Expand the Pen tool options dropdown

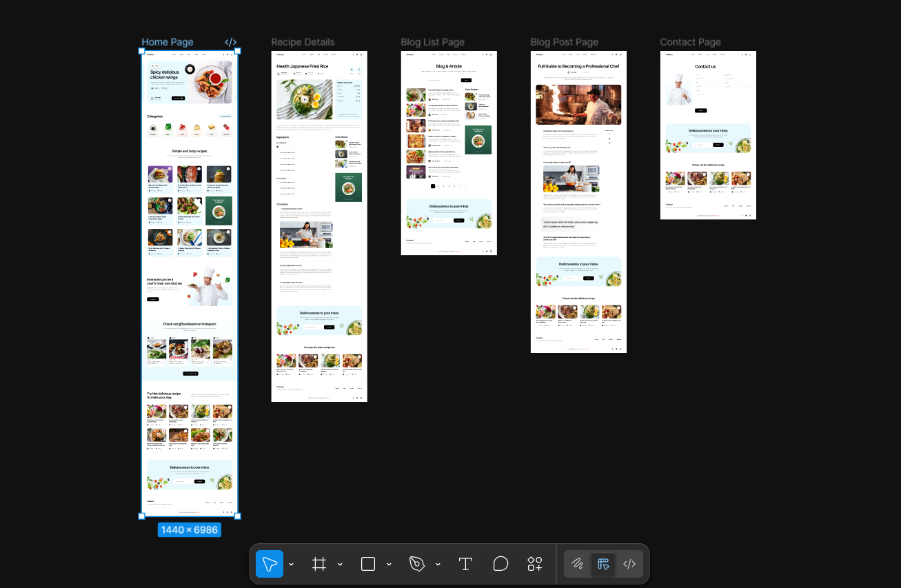(x=438, y=564)
